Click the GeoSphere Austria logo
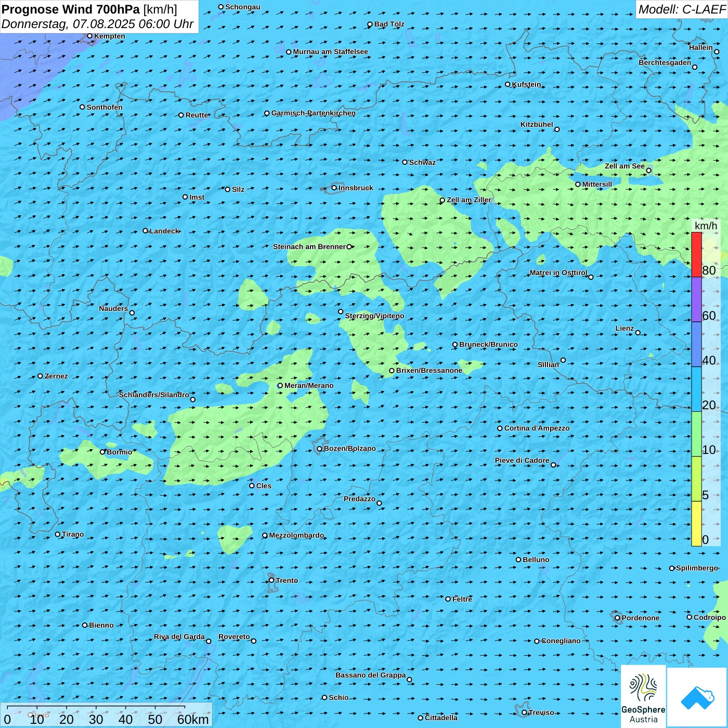The height and width of the screenshot is (728, 728). [643, 697]
